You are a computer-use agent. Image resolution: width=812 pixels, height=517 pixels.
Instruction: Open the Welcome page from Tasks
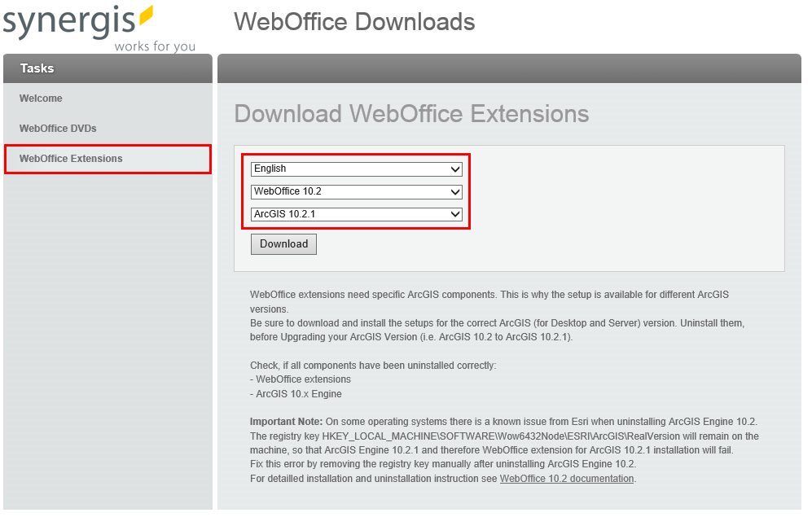point(39,98)
